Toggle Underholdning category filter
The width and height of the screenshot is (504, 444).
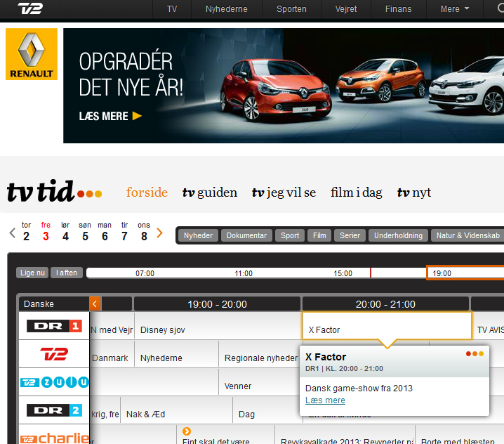[x=398, y=235]
